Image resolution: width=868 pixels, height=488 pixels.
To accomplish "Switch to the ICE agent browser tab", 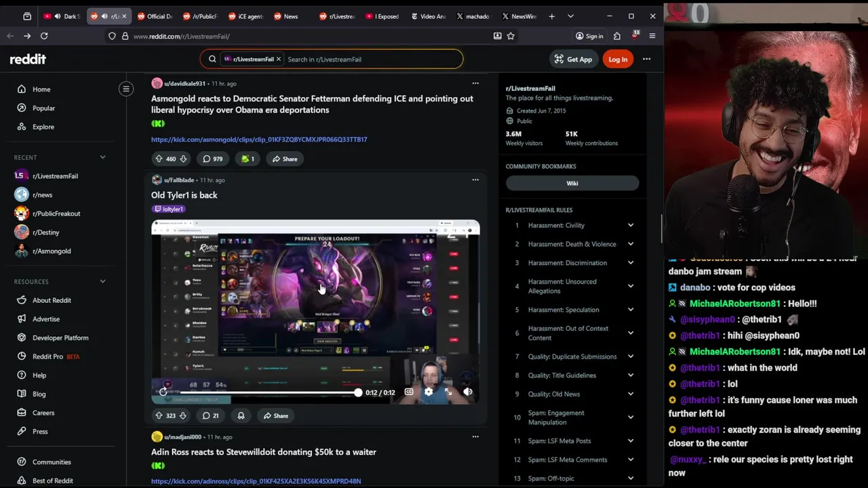I will click(x=245, y=16).
